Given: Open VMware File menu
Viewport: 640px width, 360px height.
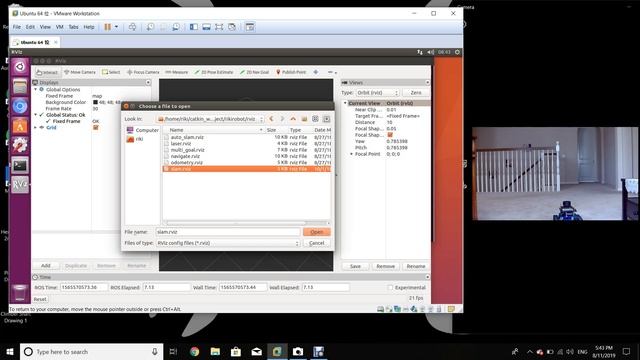Looking at the screenshot, I should (x=17, y=27).
